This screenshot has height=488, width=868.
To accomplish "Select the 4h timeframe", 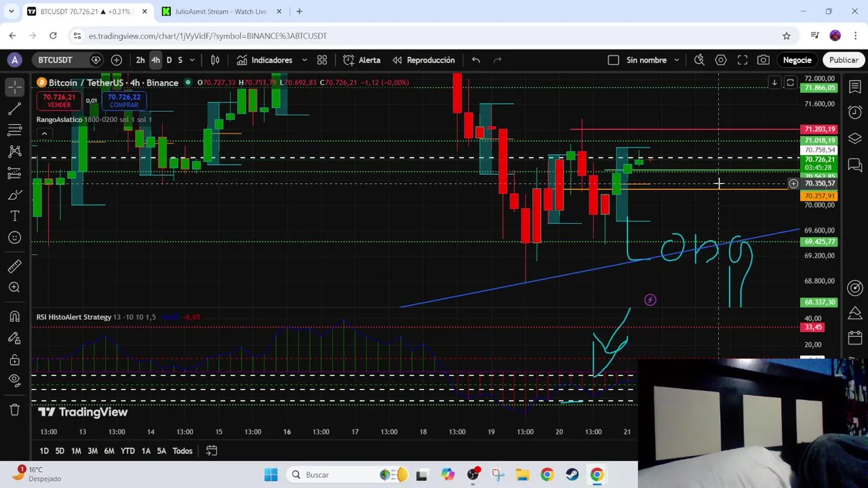I will click(155, 60).
